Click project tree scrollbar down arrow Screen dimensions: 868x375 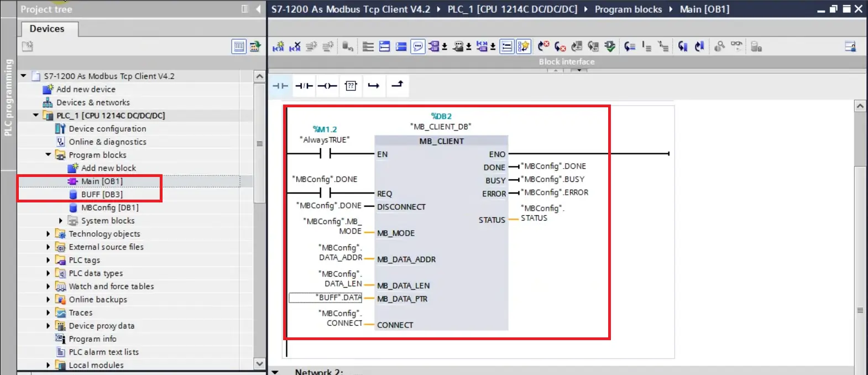[260, 364]
